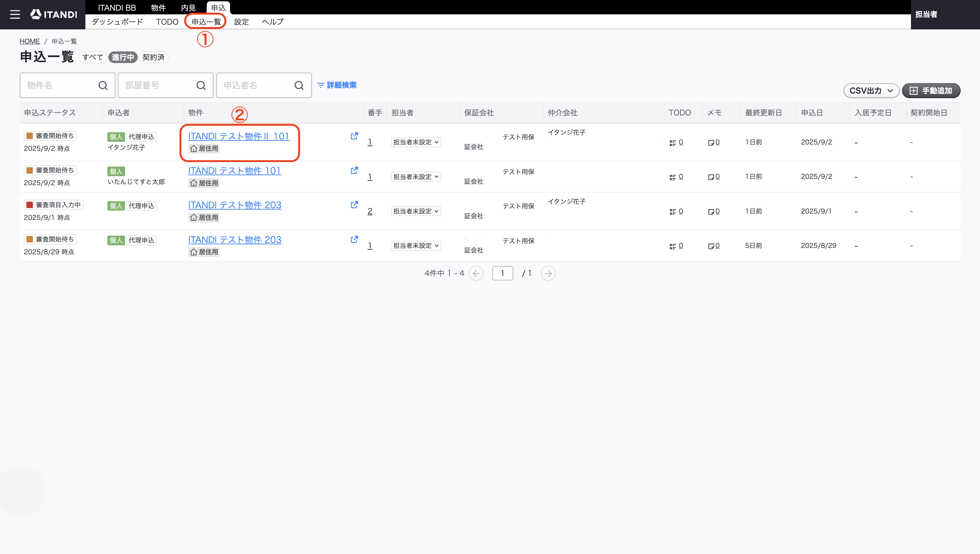Click 物件名 search input field

tap(67, 85)
